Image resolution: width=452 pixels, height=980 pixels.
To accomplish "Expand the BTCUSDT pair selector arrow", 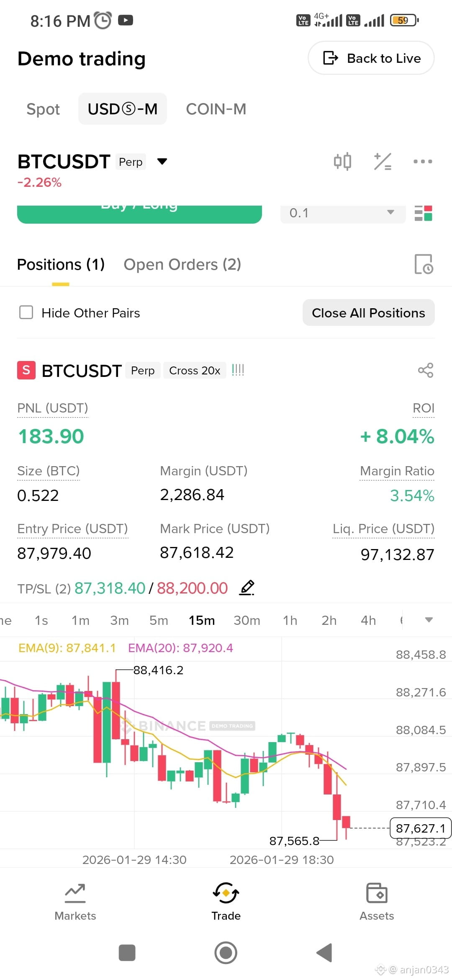I will point(162,162).
